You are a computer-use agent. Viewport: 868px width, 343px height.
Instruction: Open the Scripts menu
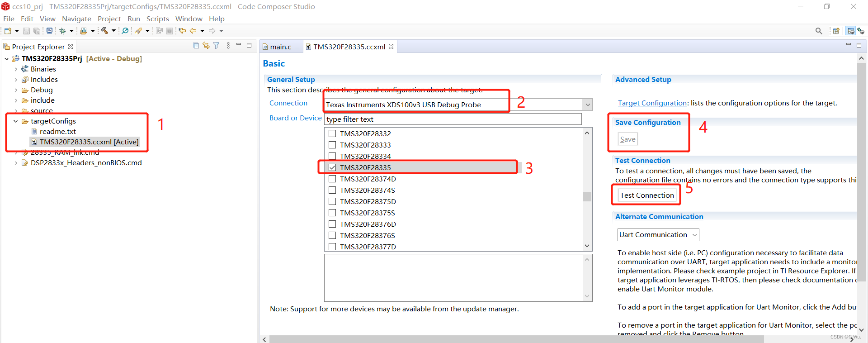click(157, 19)
